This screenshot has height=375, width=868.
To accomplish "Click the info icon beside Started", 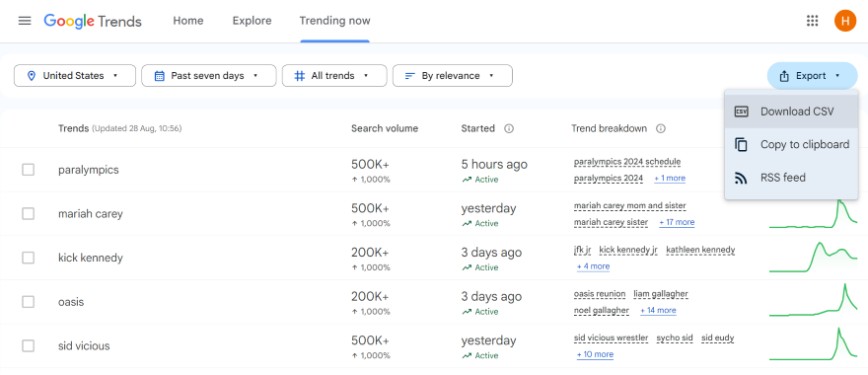I will pyautogui.click(x=509, y=128).
